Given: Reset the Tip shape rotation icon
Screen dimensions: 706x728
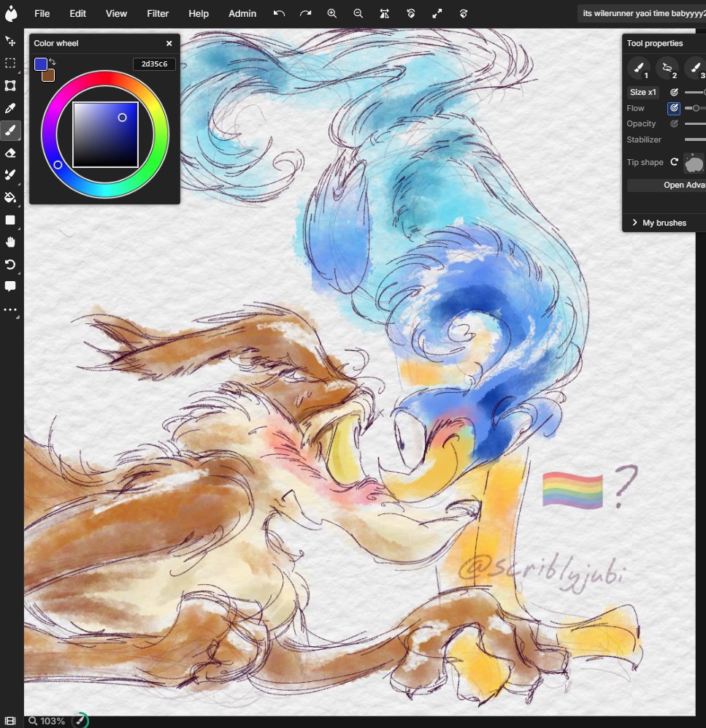Looking at the screenshot, I should pos(675,162).
